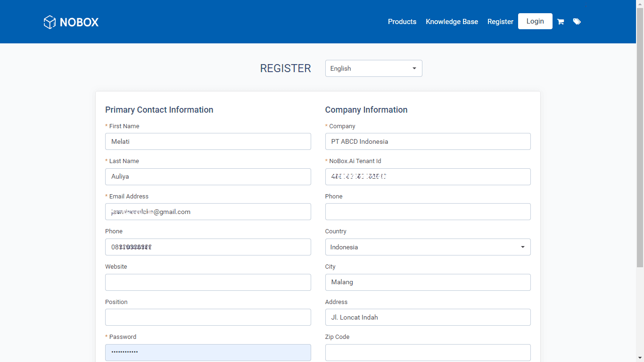The height and width of the screenshot is (362, 644).
Task: Click the price tag icon in navbar
Action: 577,21
